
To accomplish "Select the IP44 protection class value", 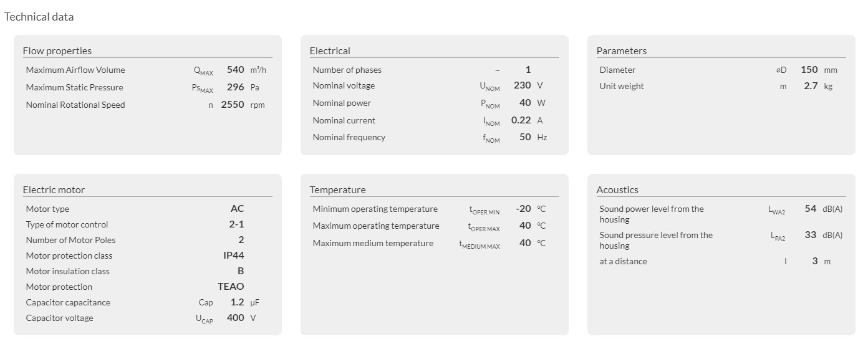I will pos(233,256).
